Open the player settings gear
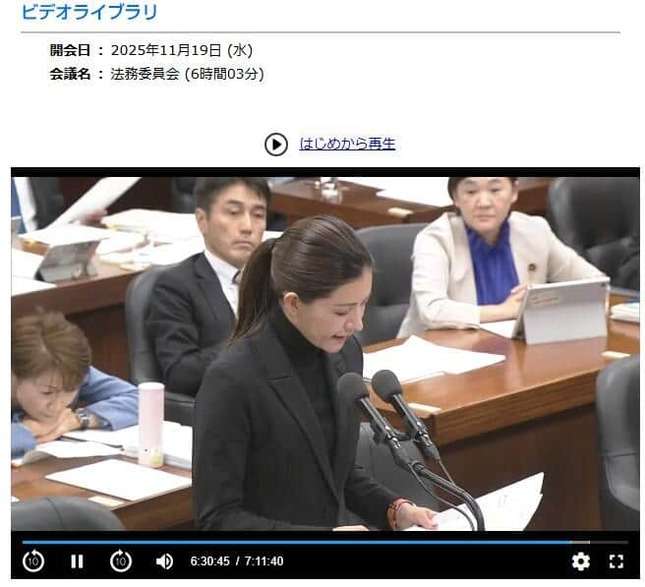The image size is (645, 587). click(x=580, y=561)
